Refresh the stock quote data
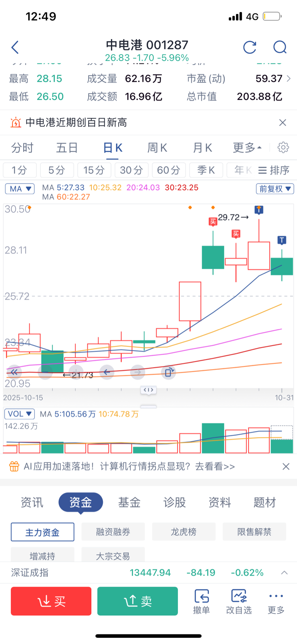Viewport: 297px width, 644px height. [x=250, y=47]
